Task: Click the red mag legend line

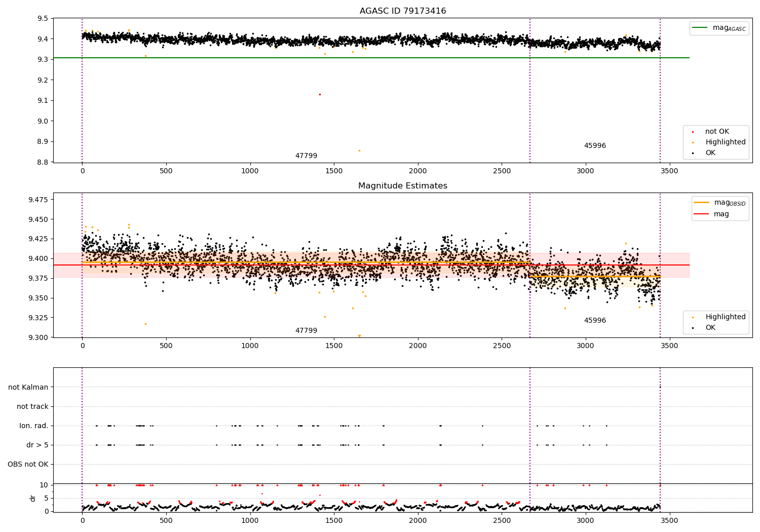Action: [702, 214]
